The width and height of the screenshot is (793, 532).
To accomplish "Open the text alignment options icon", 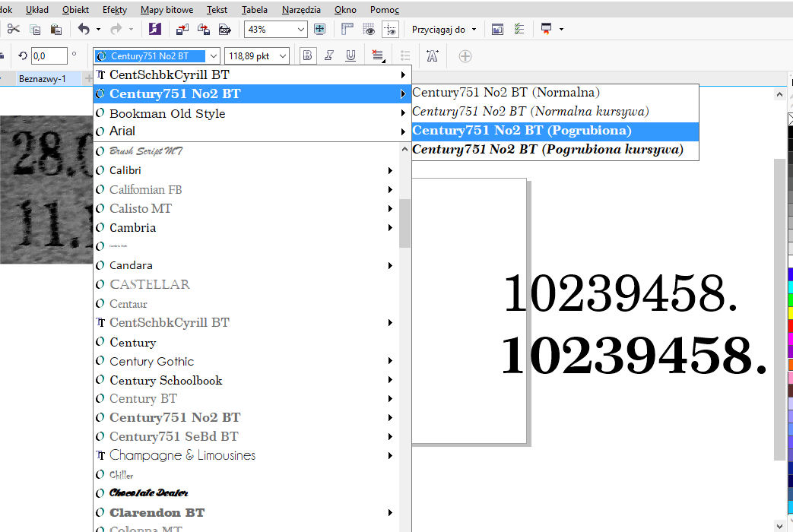I will [377, 55].
